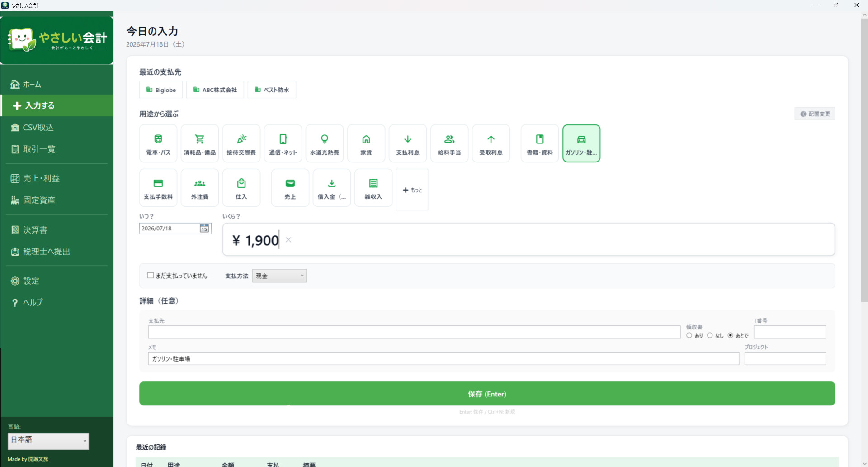Click the 保存 (Enter) save button
Screen dimensions: 868x467
[487, 394]
